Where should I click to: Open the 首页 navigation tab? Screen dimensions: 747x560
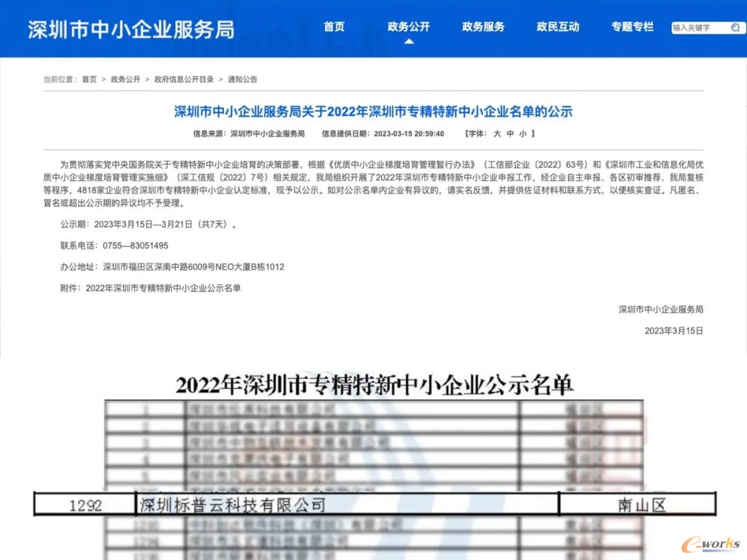click(334, 27)
